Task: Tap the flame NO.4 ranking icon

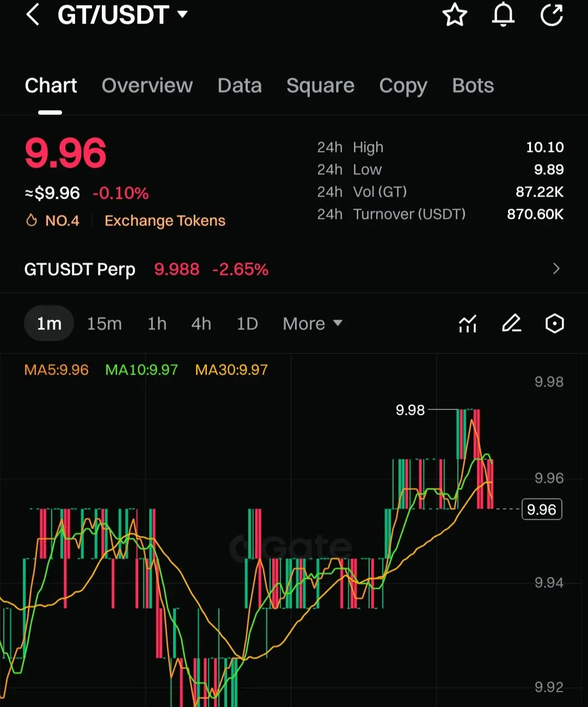Action: [32, 220]
